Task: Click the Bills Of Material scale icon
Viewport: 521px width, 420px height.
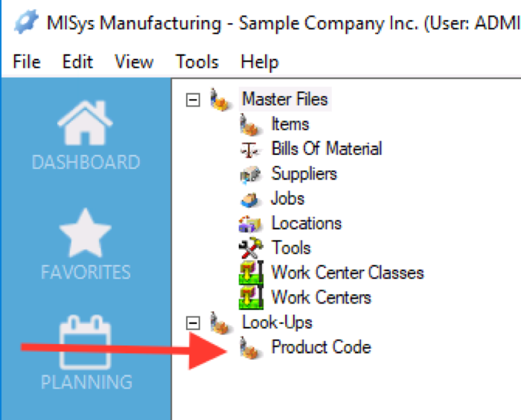Action: 249,150
